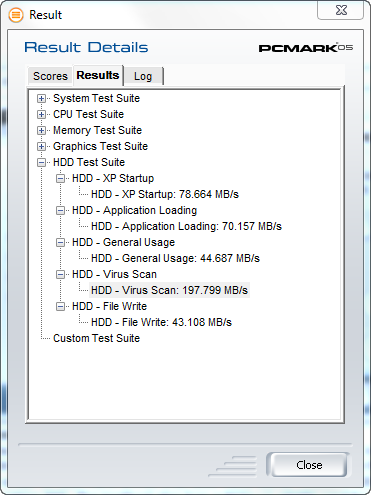Image resolution: width=371 pixels, height=495 pixels.
Task: Select the HDD - File Write parent row
Action: [109, 306]
